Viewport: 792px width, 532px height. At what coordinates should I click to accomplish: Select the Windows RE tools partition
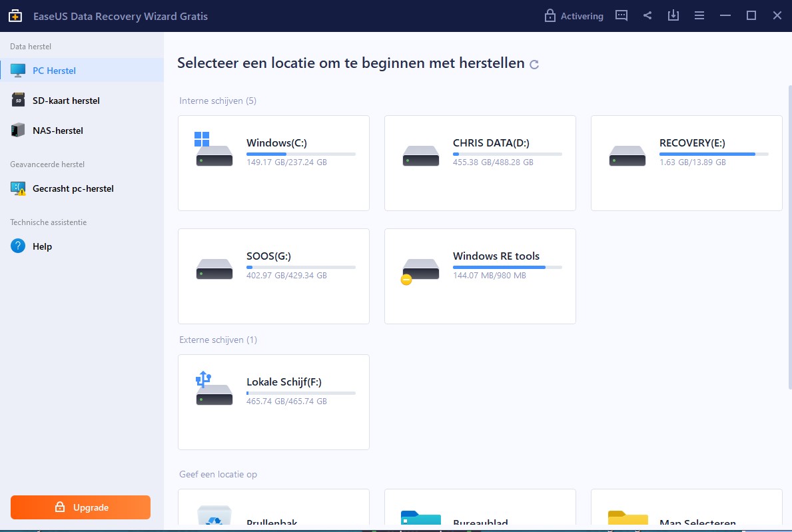[x=480, y=276]
